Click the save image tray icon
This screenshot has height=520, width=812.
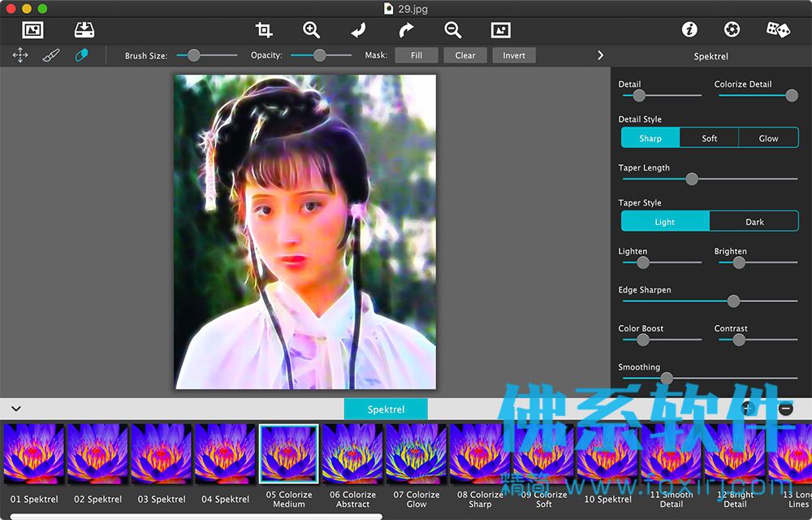pos(84,30)
